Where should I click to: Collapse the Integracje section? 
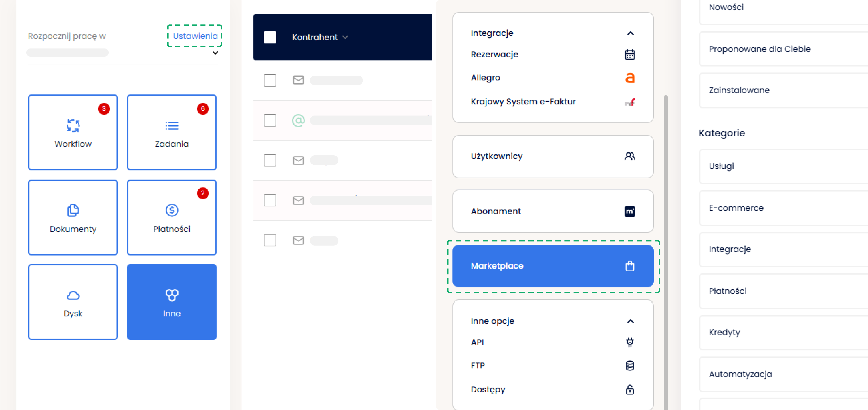(x=630, y=33)
